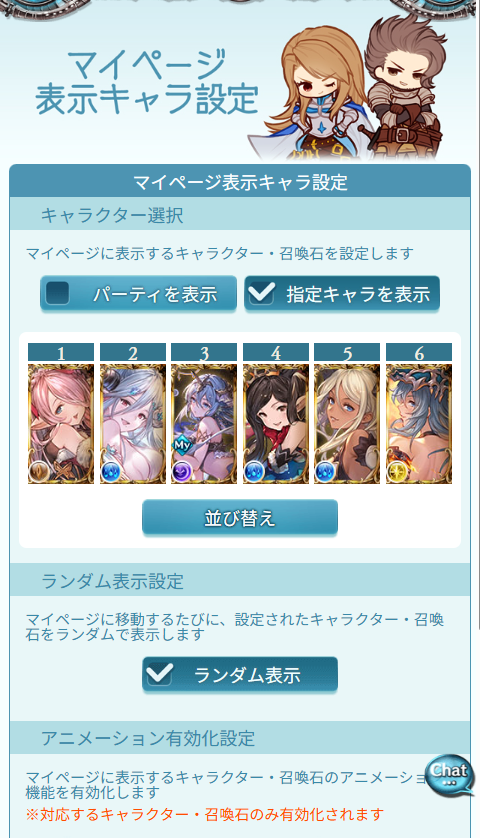The image size is (480, 838).
Task: Click the water element icon on character 5
Action: click(x=324, y=473)
